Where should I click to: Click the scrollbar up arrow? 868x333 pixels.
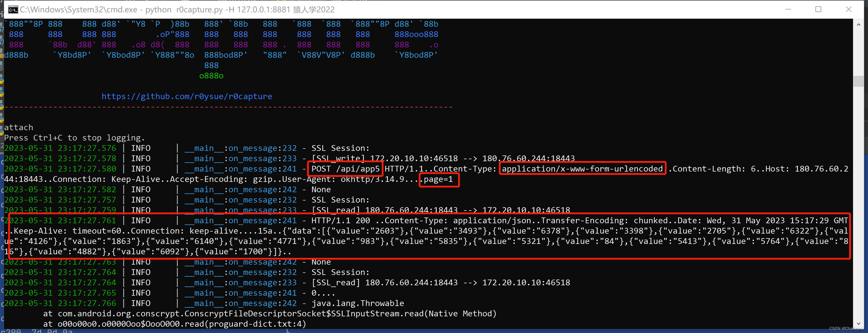(x=858, y=25)
